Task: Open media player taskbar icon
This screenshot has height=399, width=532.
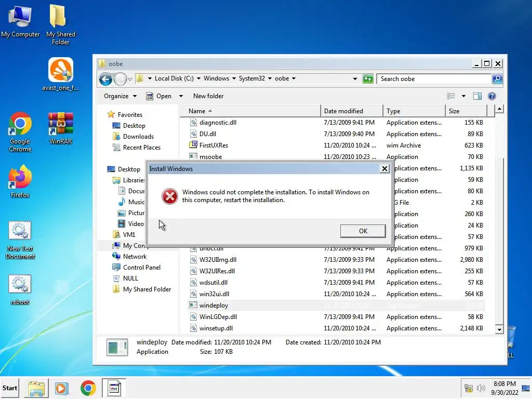Action: 62,388
